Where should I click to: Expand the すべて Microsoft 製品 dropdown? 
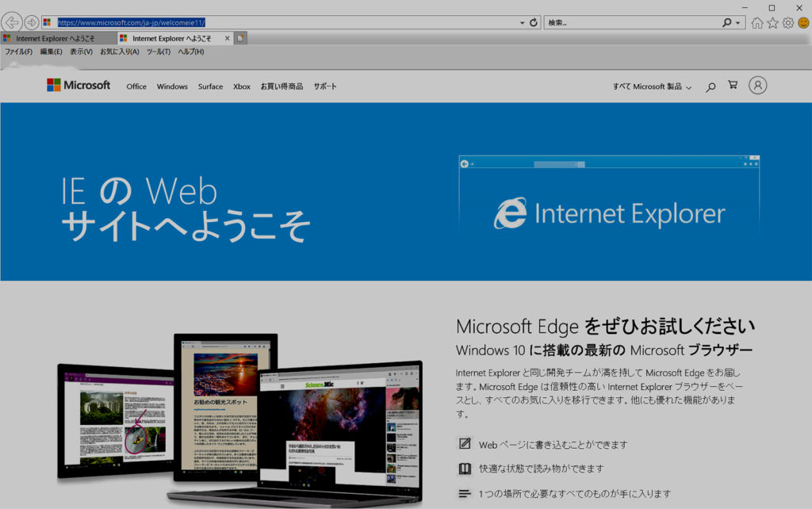(x=649, y=86)
